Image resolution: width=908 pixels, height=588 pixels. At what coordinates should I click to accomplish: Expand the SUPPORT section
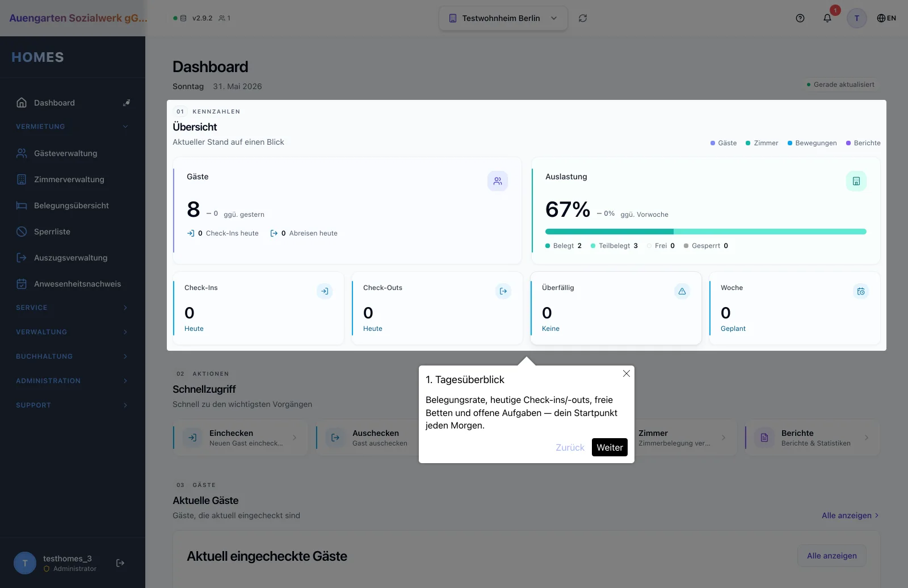73,405
